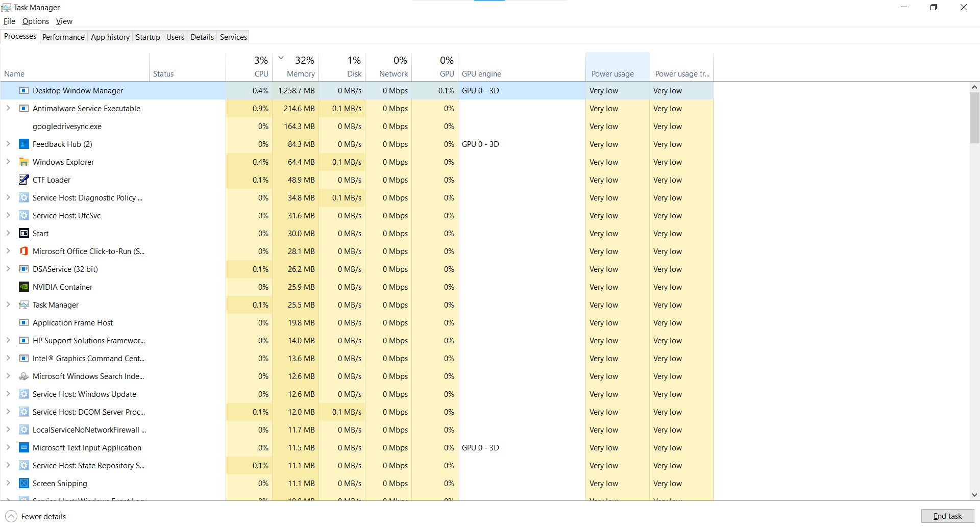Click the vertical scrollbar up arrow
The image size is (980, 531).
point(974,87)
